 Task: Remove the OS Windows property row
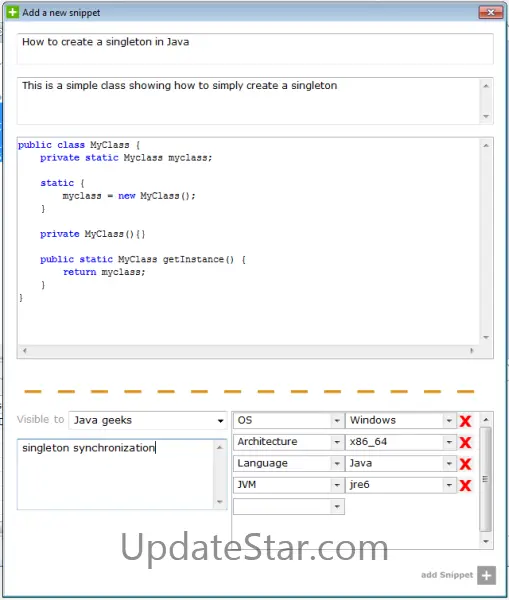(465, 421)
